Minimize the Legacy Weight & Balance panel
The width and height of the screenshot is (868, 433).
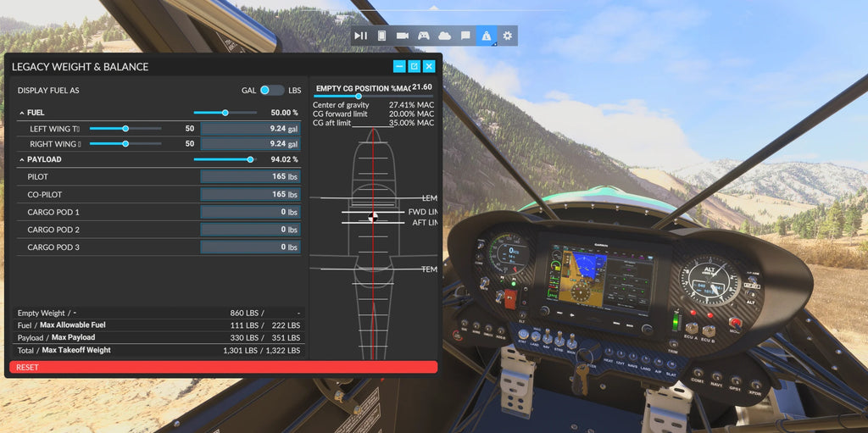tap(399, 66)
